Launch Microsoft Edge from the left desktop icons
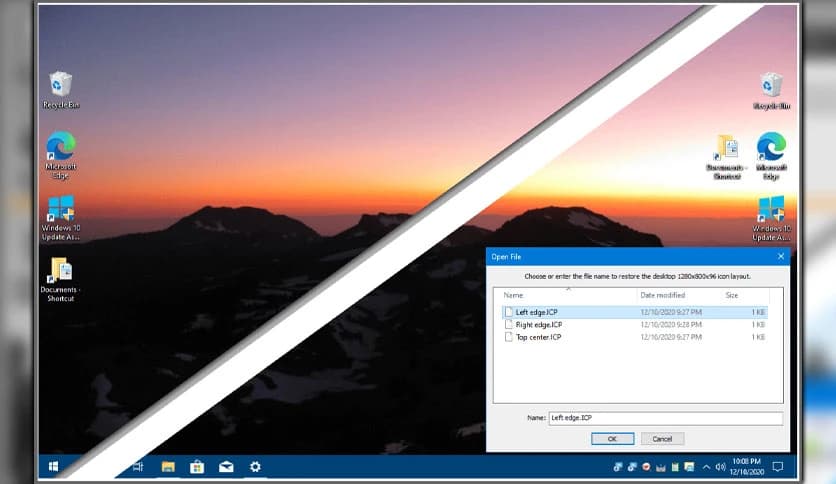836x484 pixels. (61, 149)
